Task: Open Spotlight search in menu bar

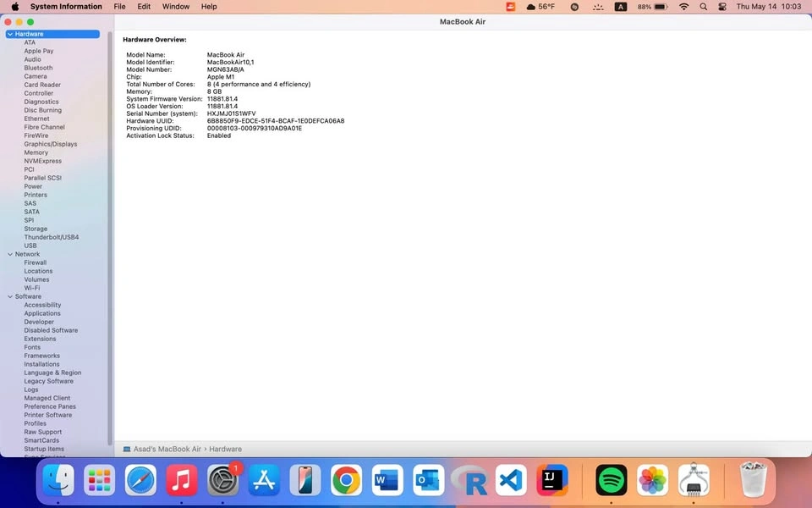Action: click(703, 7)
